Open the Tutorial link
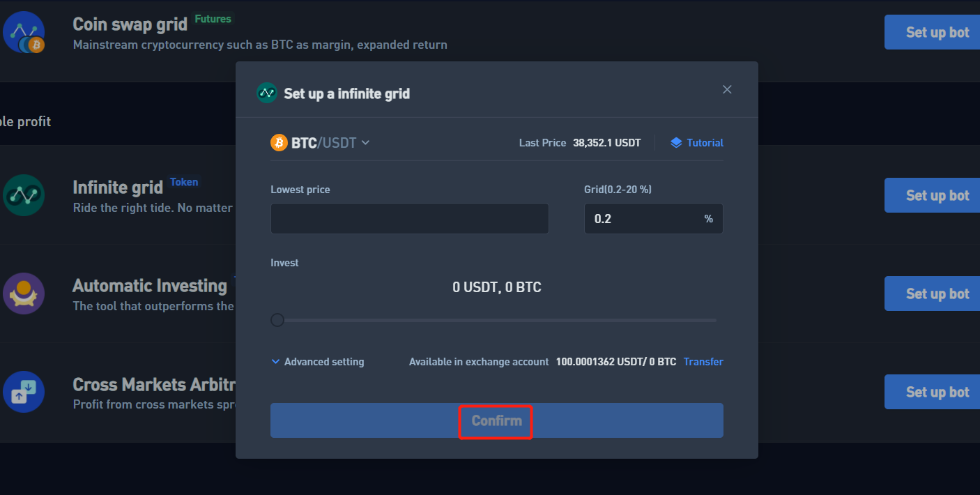The image size is (980, 495). coord(705,143)
